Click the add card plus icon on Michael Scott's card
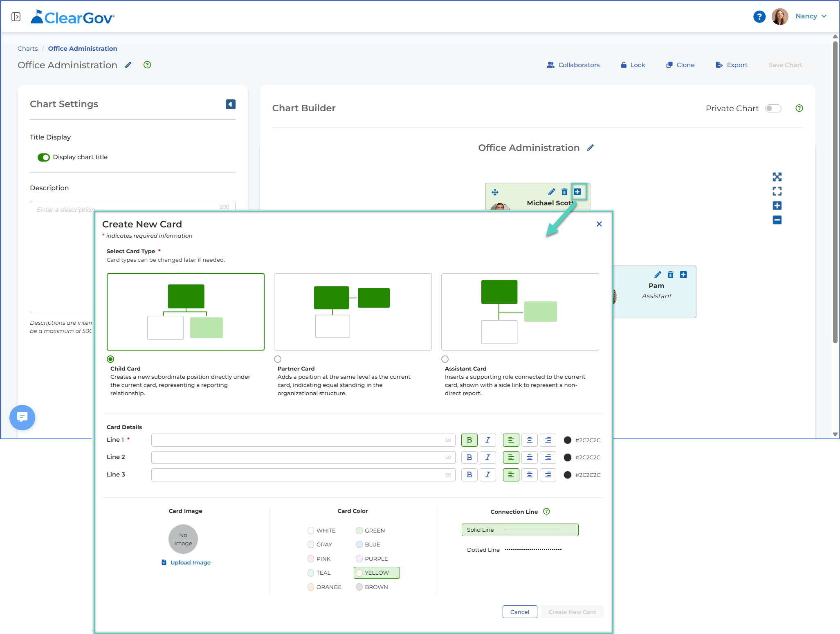This screenshot has width=840, height=634. pyautogui.click(x=577, y=192)
